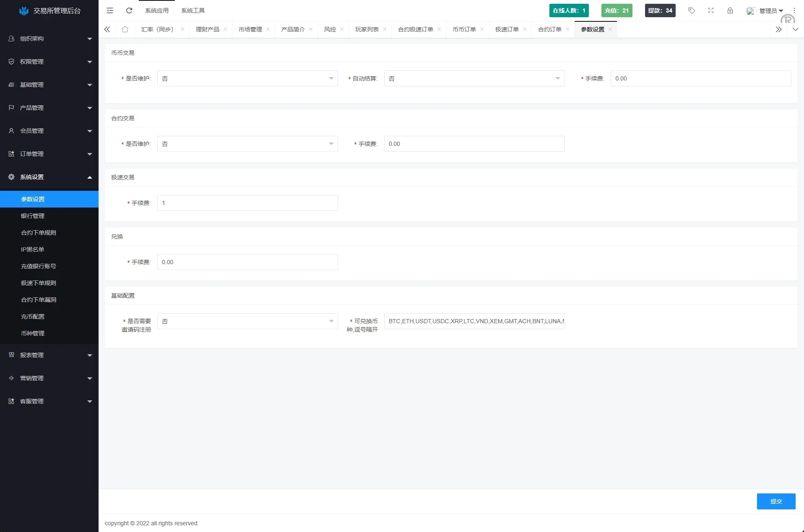804x532 pixels.
Task: 切换到合约订单标签页
Action: (x=550, y=29)
